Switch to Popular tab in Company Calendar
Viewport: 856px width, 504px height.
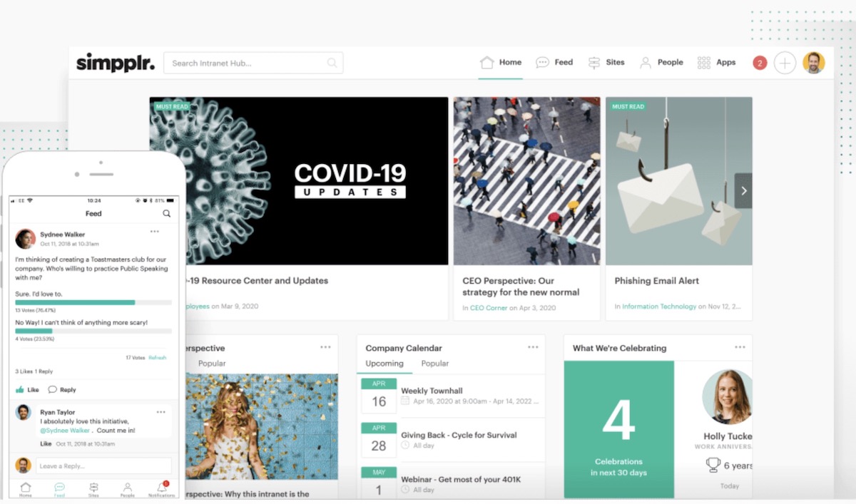[434, 364]
